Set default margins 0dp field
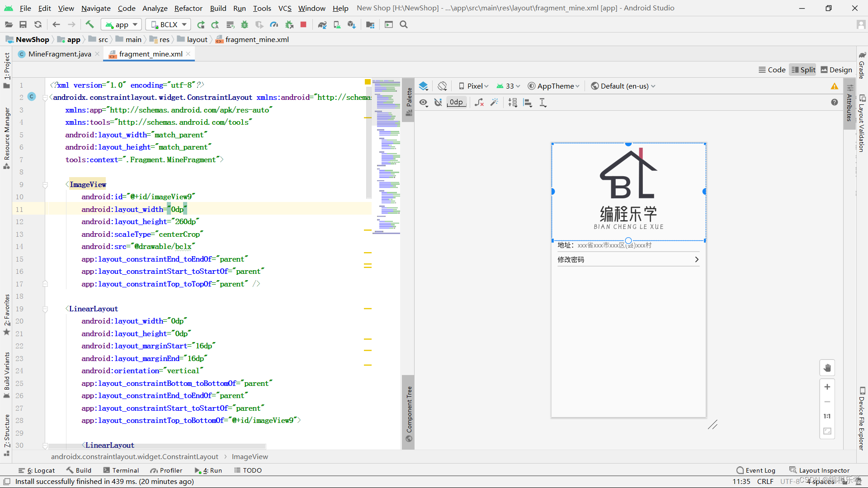Image resolution: width=868 pixels, height=488 pixels. tap(456, 103)
